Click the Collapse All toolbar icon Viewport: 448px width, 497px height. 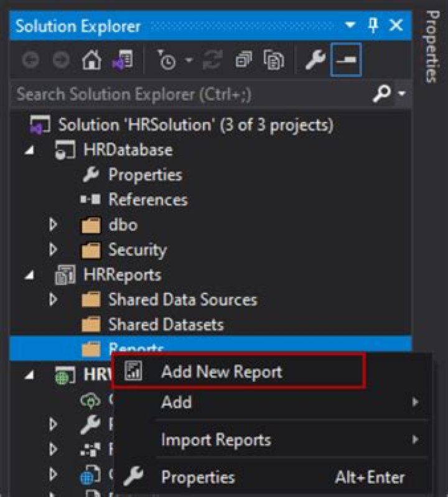pyautogui.click(x=243, y=62)
